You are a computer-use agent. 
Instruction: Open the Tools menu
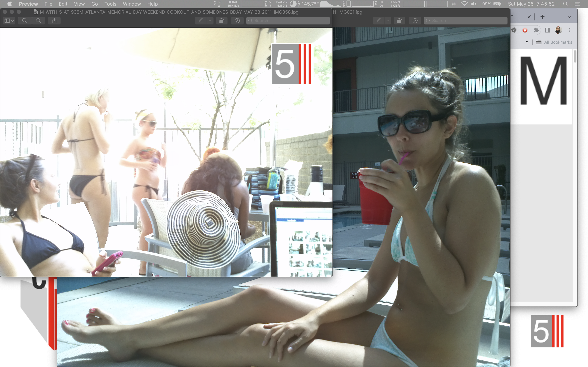click(x=110, y=4)
